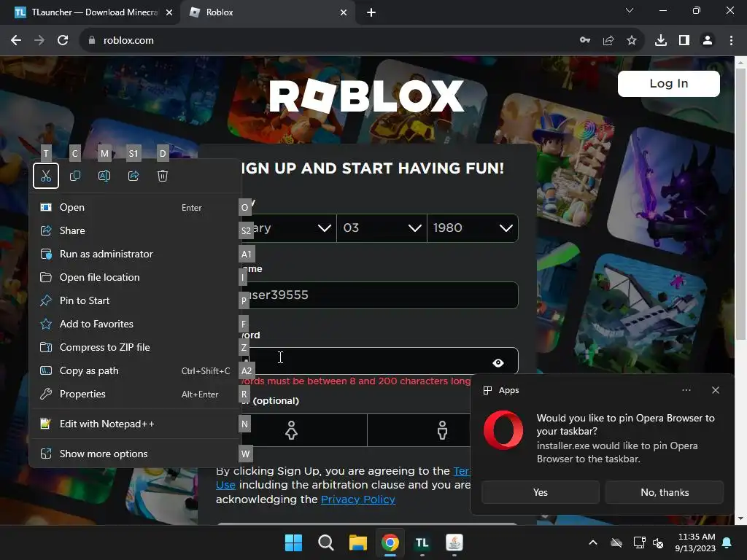The height and width of the screenshot is (560, 747).
Task: Click the volume muted tray icon
Action: tap(658, 542)
